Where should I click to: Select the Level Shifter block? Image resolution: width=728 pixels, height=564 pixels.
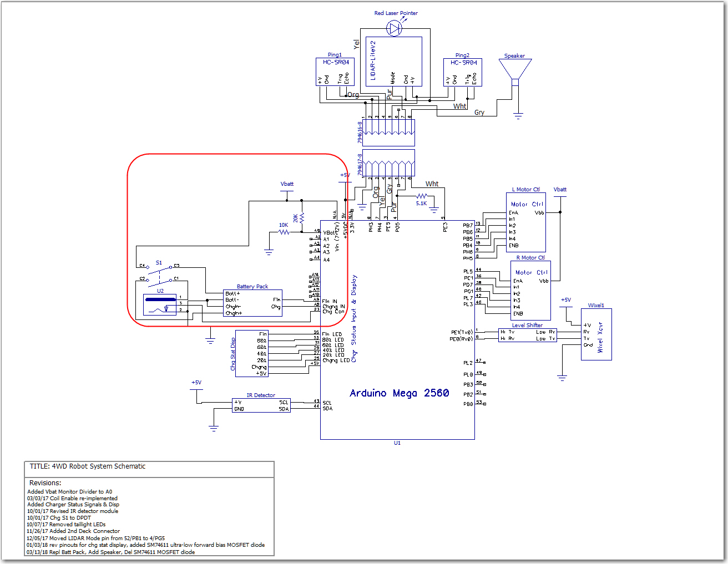coord(527,335)
